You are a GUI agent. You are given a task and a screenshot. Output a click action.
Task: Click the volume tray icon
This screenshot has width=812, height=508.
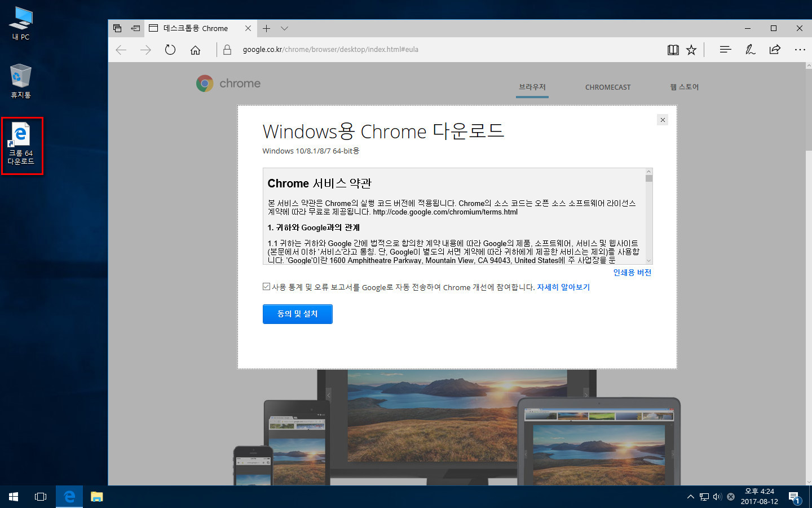[717, 497]
